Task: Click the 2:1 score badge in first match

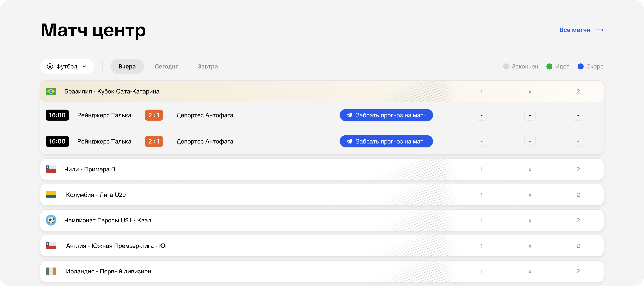Action: (154, 115)
